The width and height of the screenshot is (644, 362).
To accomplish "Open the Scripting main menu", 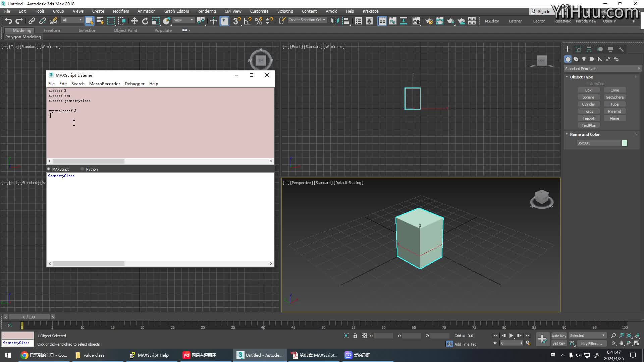I will click(x=285, y=11).
